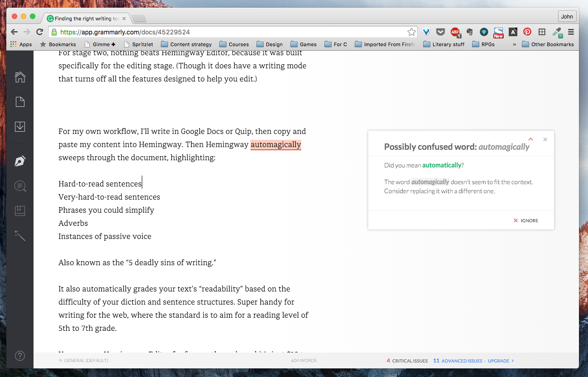Collapse the suggestion card with red chevron
Viewport: 588px width, 377px height.
(530, 139)
